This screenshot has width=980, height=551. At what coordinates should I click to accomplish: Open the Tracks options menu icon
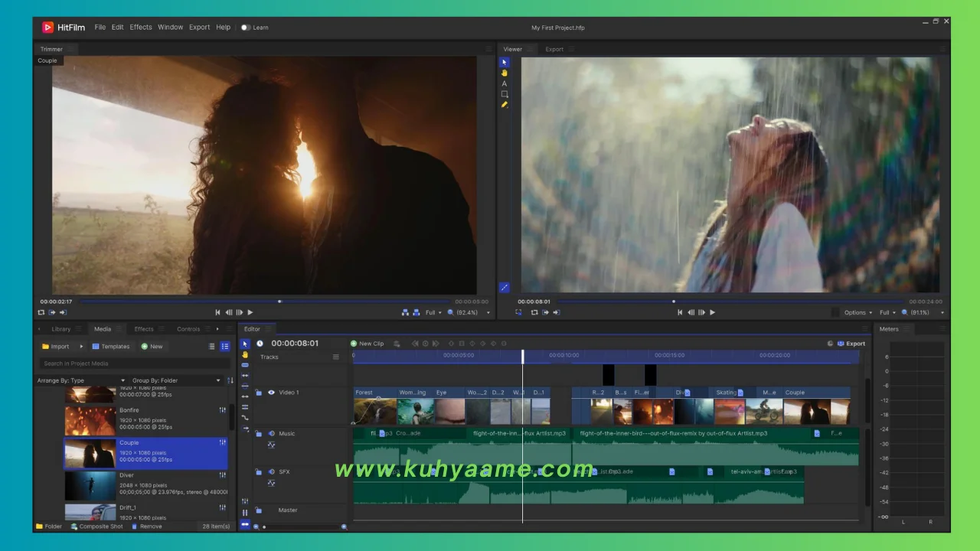point(335,357)
